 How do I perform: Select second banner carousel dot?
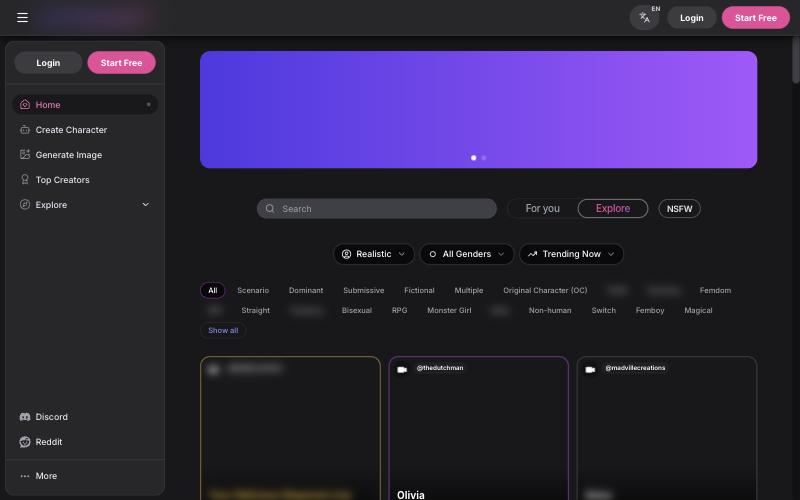tap(484, 158)
